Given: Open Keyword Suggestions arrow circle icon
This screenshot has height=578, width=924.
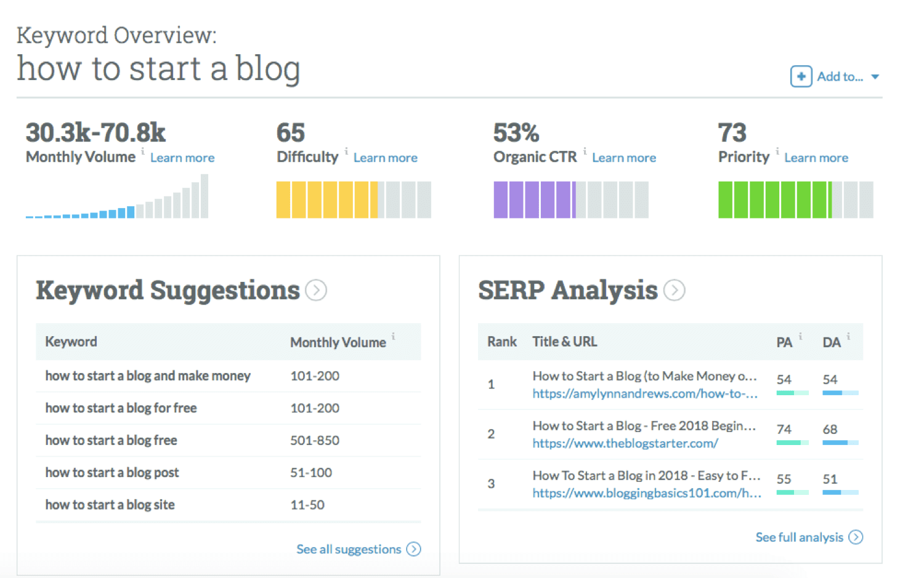Looking at the screenshot, I should [x=316, y=291].
